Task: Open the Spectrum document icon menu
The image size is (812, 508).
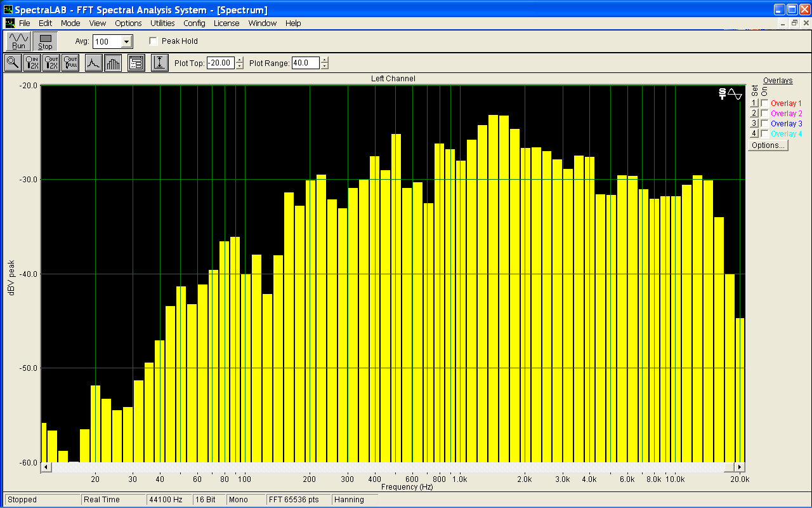Action: (10, 23)
